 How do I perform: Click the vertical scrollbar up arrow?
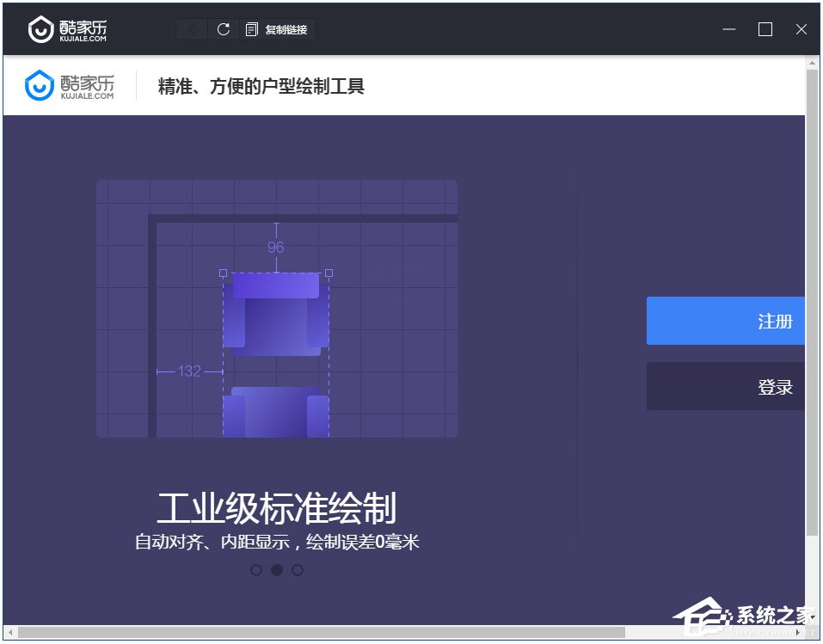pyautogui.click(x=812, y=63)
